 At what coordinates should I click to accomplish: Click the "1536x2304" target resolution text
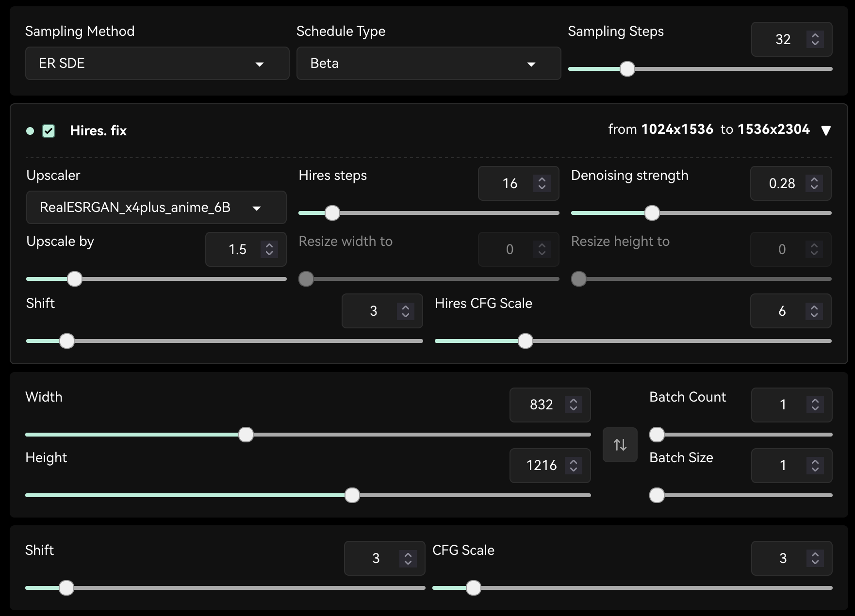pos(774,130)
